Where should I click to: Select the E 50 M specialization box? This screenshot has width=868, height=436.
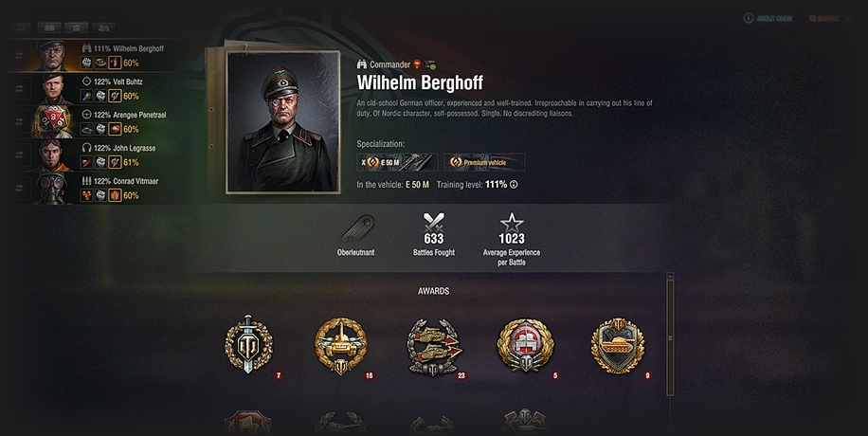[397, 162]
